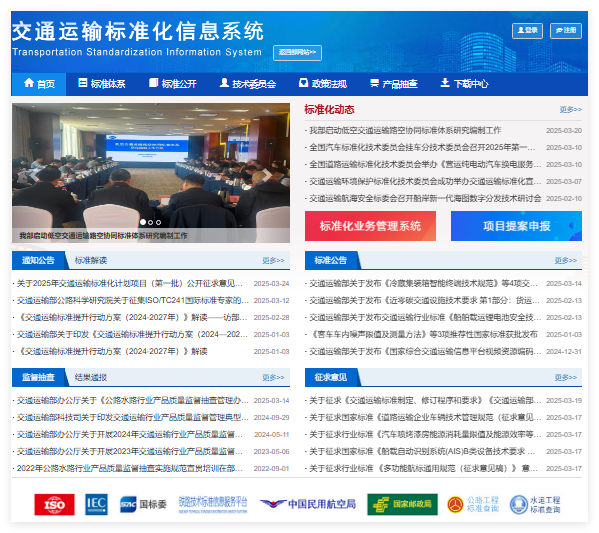Open news 我部启动低空交通运输路空协同标准体系
This screenshot has width=599, height=533.
click(x=405, y=130)
